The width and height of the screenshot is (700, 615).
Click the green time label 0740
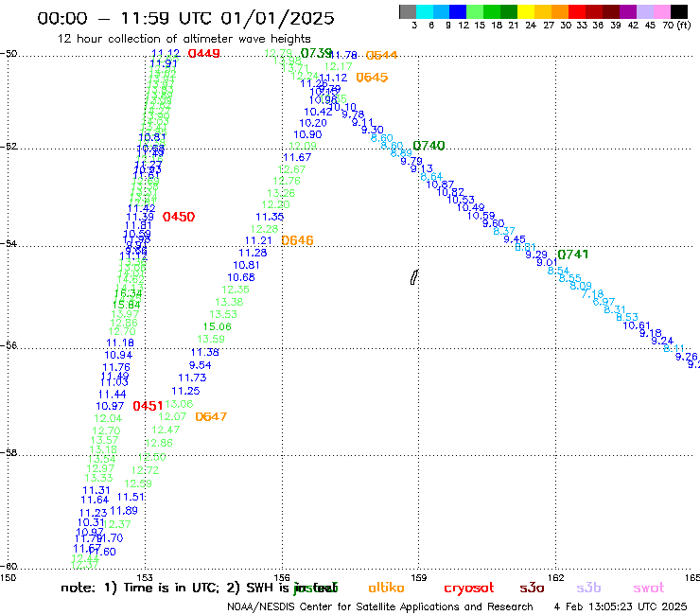coord(429,146)
